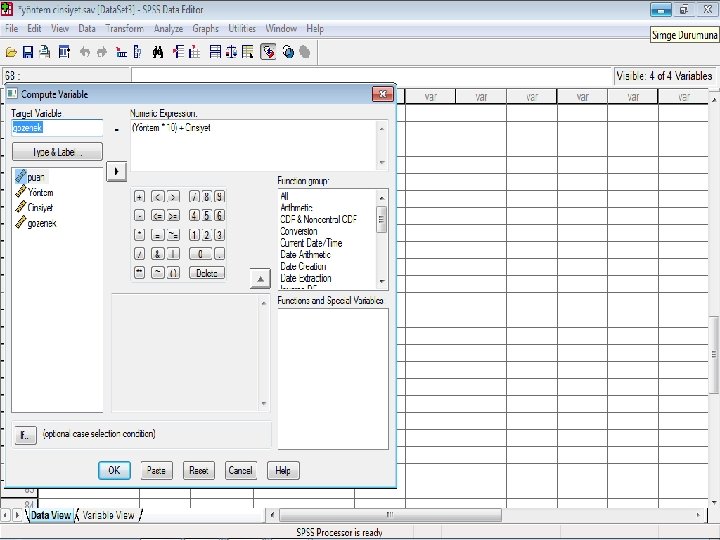
Task: Click the up-arrow button to insert function
Action: 260,279
